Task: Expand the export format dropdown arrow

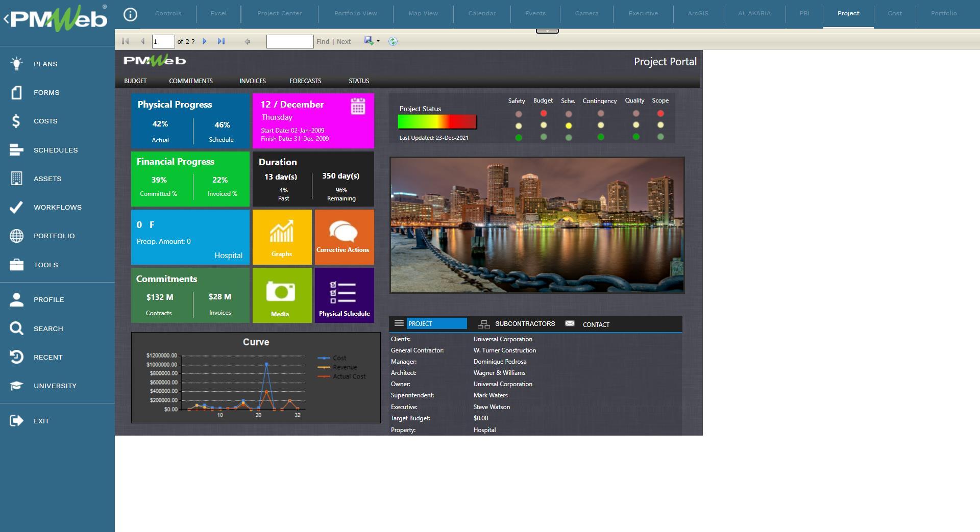Action: point(378,41)
